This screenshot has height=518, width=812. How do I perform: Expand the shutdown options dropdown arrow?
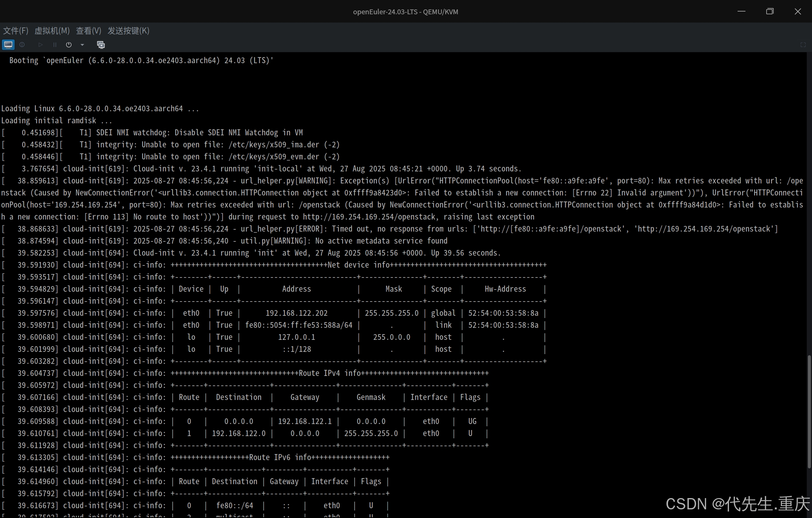click(82, 45)
